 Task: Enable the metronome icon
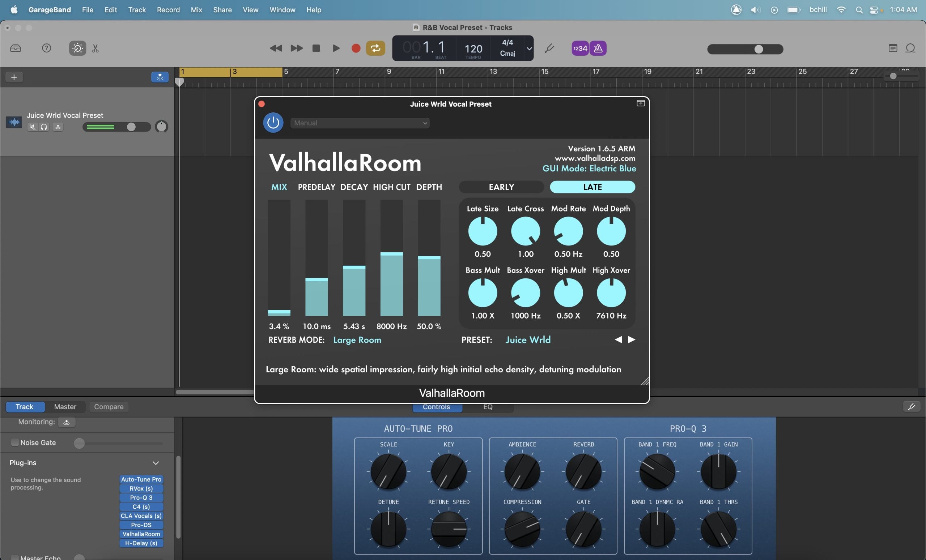(598, 48)
